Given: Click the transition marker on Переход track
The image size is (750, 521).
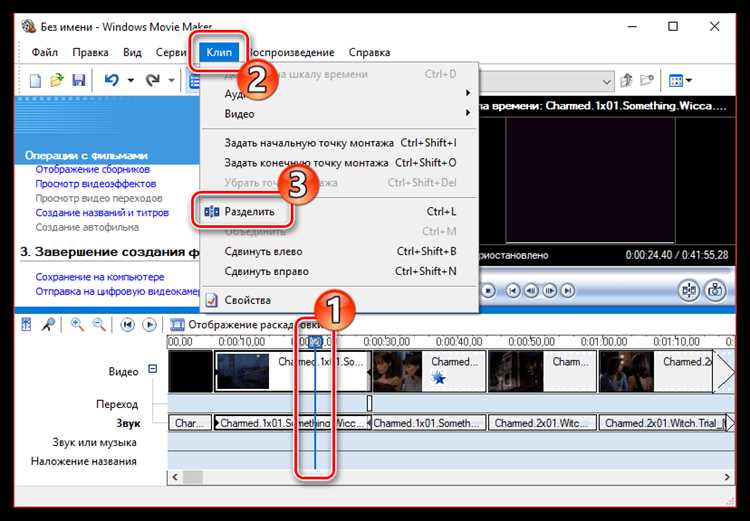Looking at the screenshot, I should (x=369, y=403).
